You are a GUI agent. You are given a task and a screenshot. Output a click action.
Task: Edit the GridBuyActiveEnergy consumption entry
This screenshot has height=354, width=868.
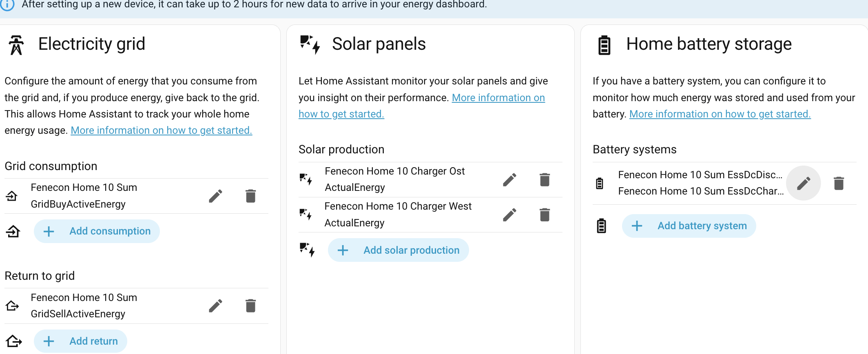pyautogui.click(x=215, y=196)
